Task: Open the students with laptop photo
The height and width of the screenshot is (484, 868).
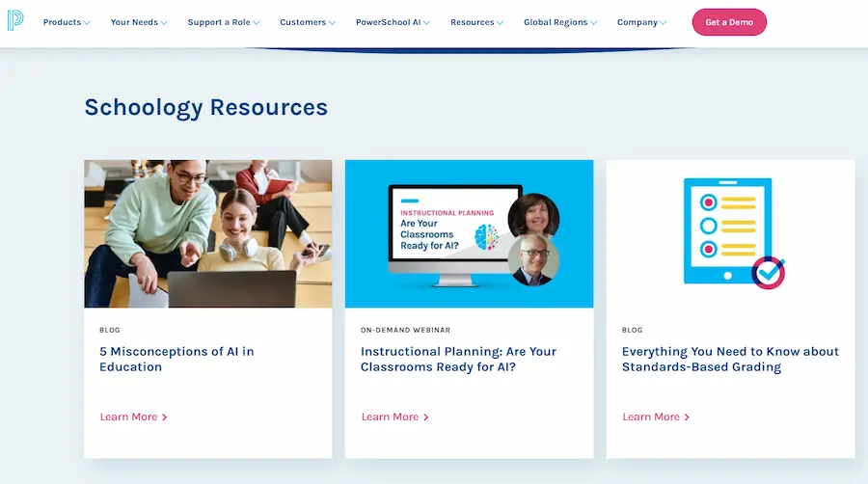Action: [x=208, y=233]
